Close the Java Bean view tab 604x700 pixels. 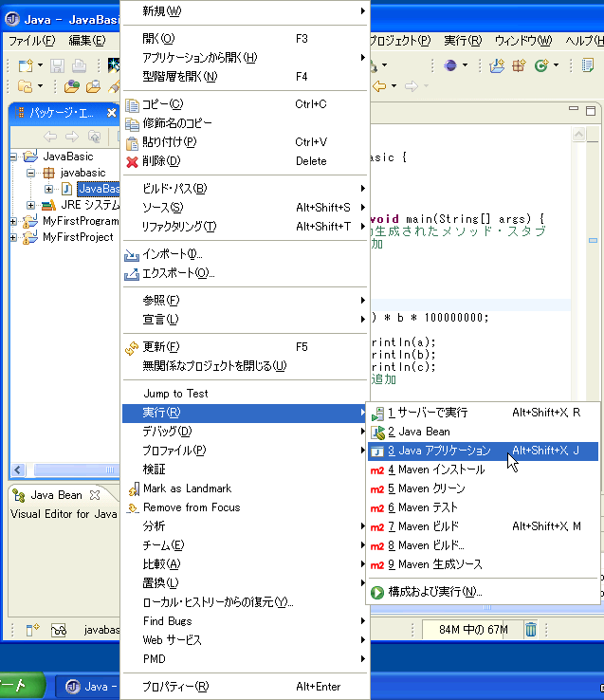[x=95, y=495]
